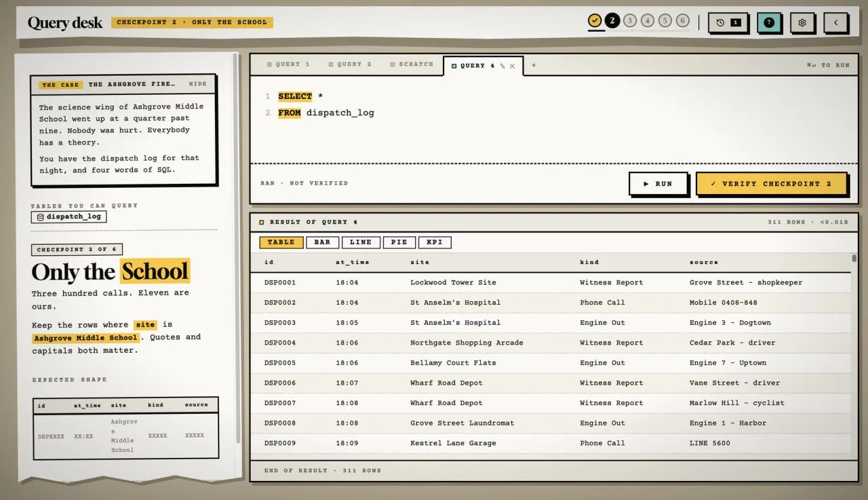The height and width of the screenshot is (500, 868).
Task: Switch result view to Line chart
Action: 361,242
